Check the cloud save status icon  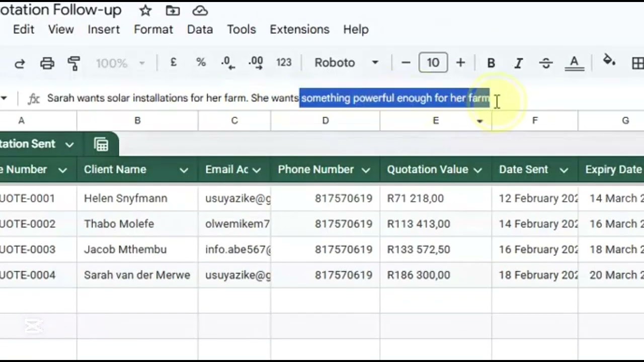[x=200, y=10]
